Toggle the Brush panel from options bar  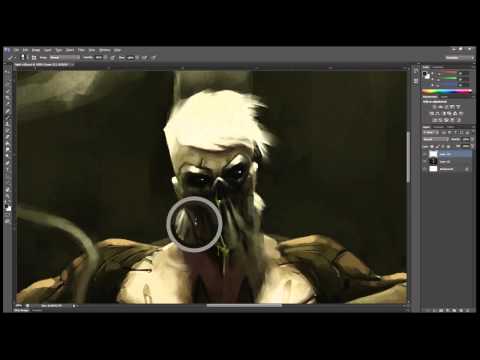34,57
